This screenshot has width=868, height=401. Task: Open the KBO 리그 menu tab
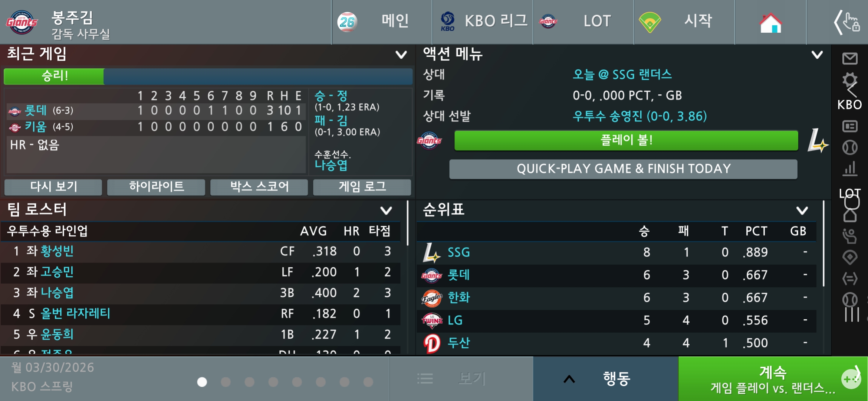(483, 22)
